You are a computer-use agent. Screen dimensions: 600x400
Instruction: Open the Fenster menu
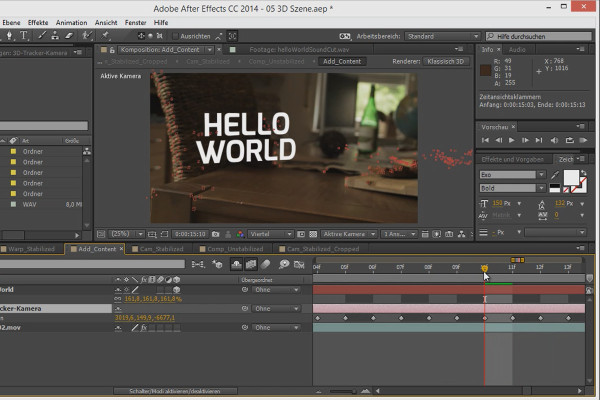point(135,23)
